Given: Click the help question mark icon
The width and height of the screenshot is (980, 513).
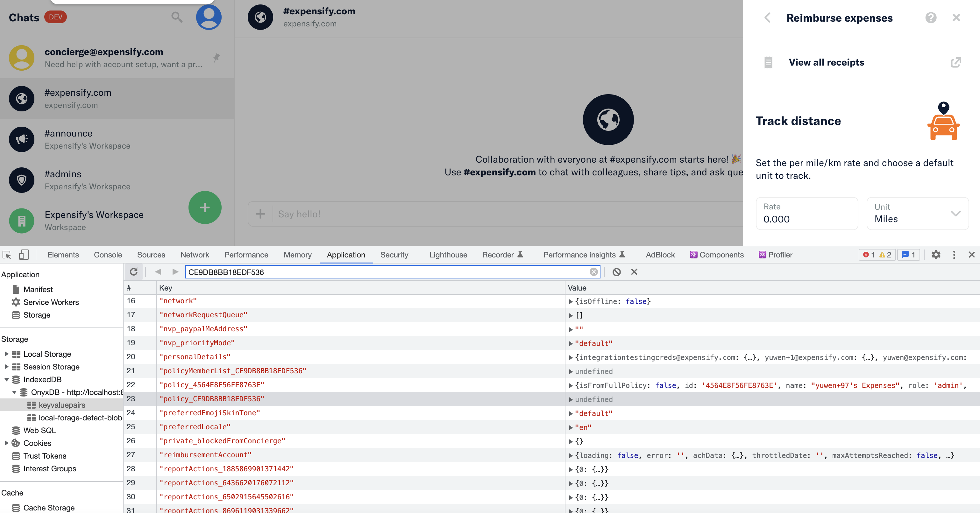Looking at the screenshot, I should (931, 18).
